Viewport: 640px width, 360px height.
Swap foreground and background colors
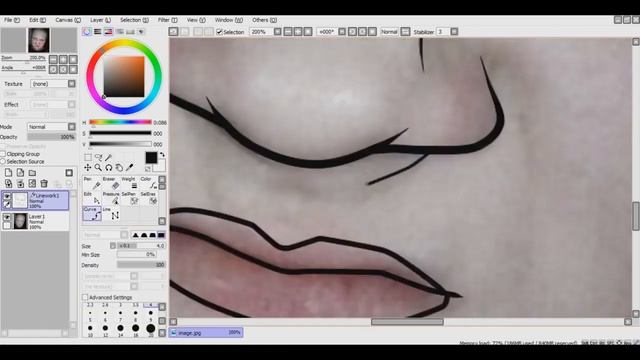pyautogui.click(x=162, y=155)
